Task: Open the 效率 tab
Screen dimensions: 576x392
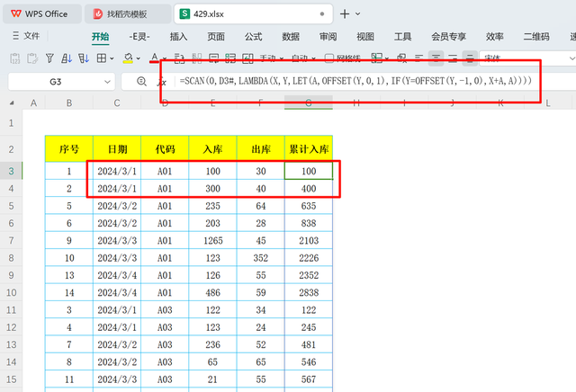Action: point(494,36)
